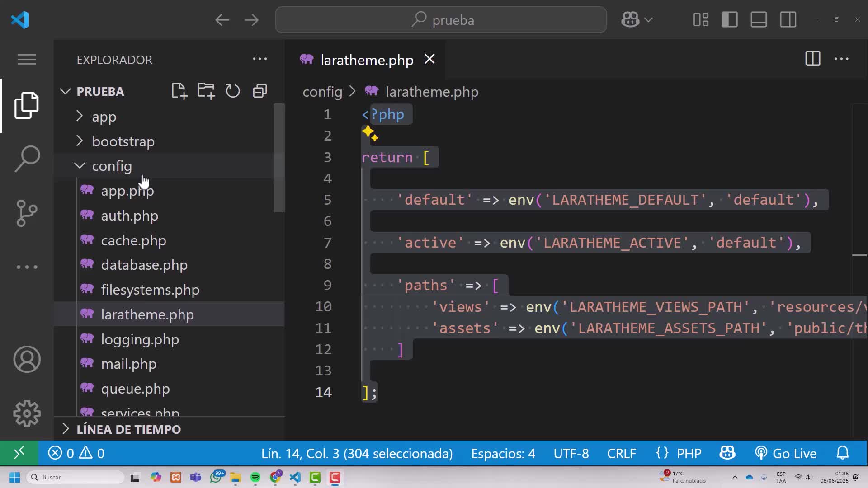Click the Lín. 14, Col. 3 position indicator
This screenshot has height=488, width=868.
pos(357,453)
